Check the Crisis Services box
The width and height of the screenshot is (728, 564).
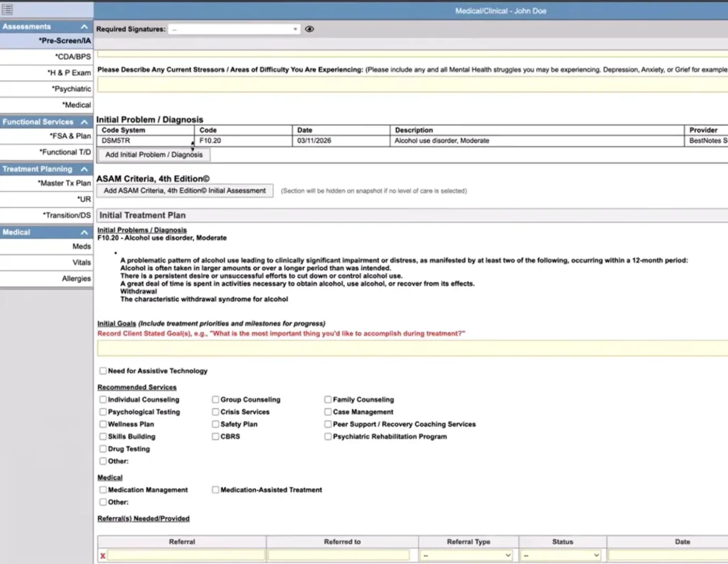click(215, 412)
